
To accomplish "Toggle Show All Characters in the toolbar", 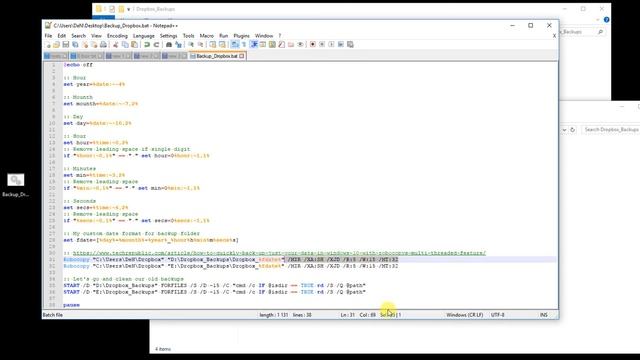I will (244, 44).
